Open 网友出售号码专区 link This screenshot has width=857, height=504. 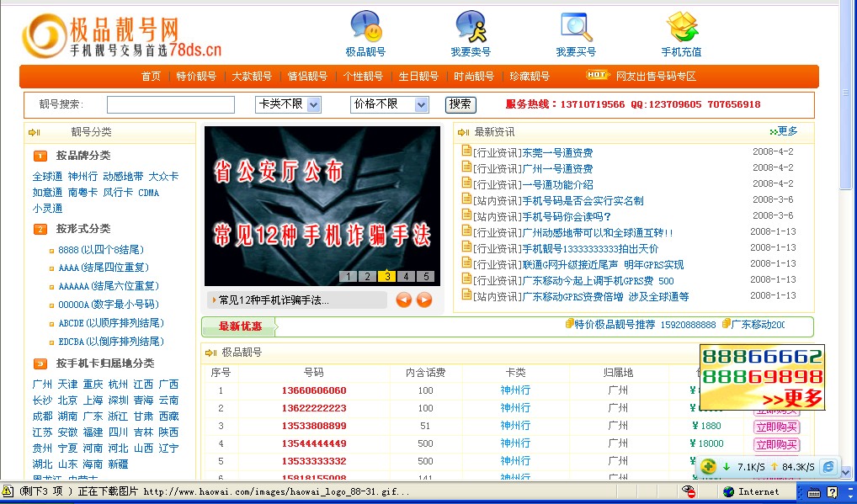pyautogui.click(x=656, y=77)
